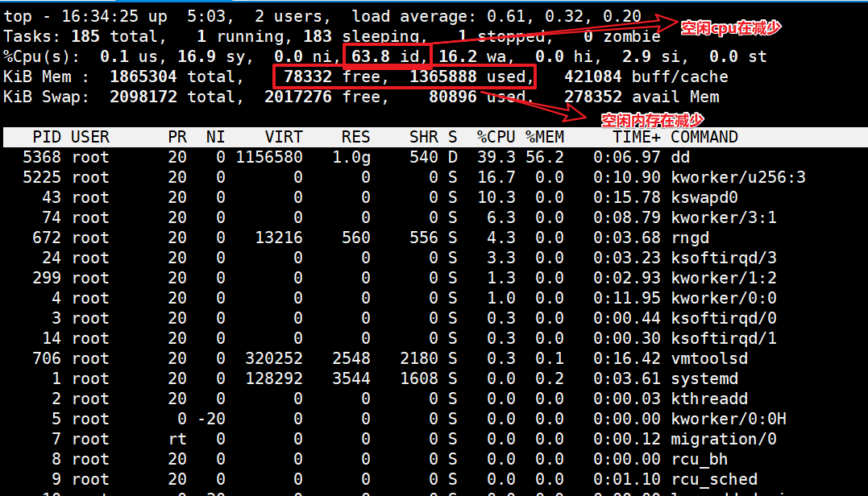Click the rcu_sched command name

click(714, 479)
